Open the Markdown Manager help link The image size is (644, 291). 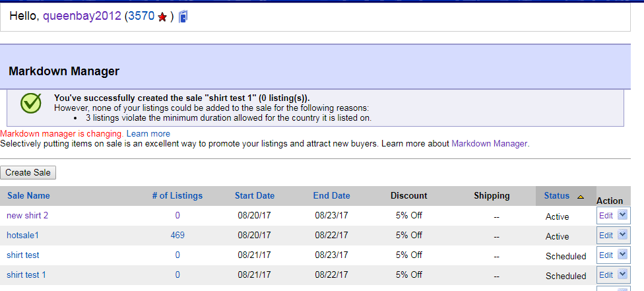pyautogui.click(x=489, y=143)
